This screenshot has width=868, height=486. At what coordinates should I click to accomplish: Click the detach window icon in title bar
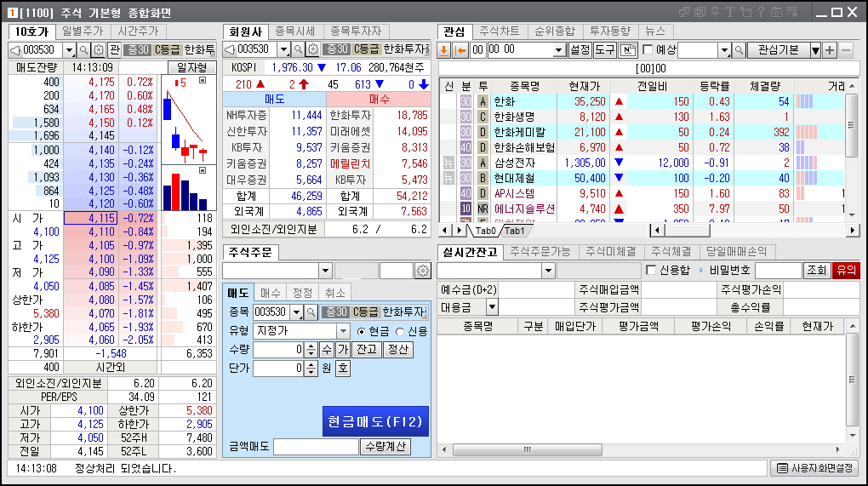[745, 12]
